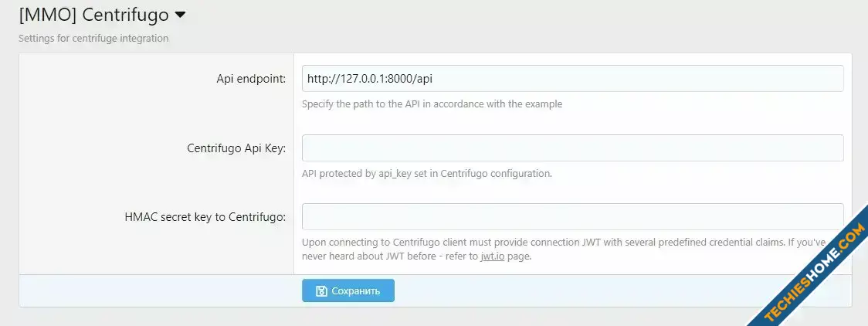Click the [MMO] Centrifugo page title

pyautogui.click(x=93, y=15)
